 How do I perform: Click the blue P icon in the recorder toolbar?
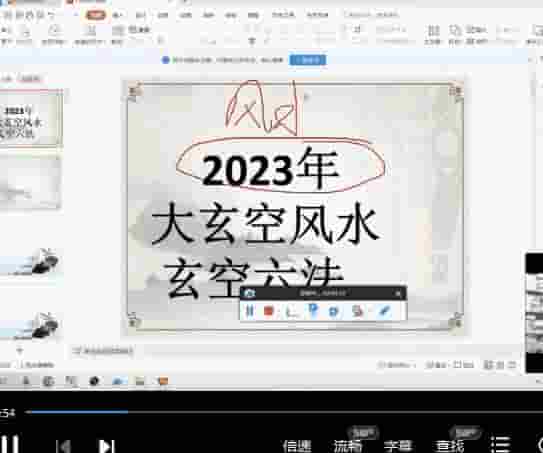[x=313, y=311]
